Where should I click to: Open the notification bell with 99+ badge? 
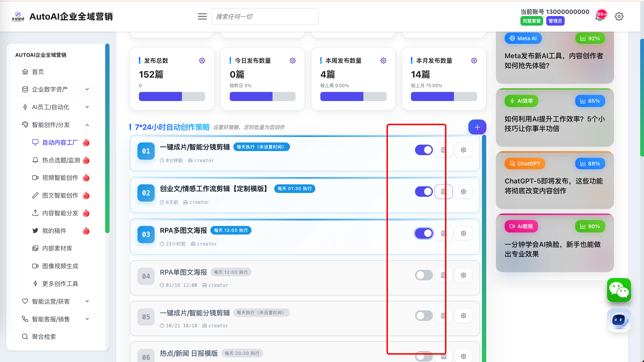pyautogui.click(x=600, y=17)
